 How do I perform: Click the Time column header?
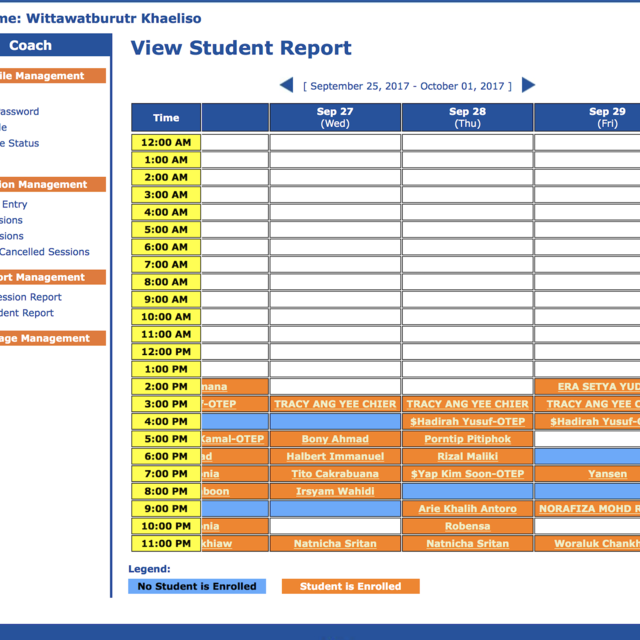166,118
